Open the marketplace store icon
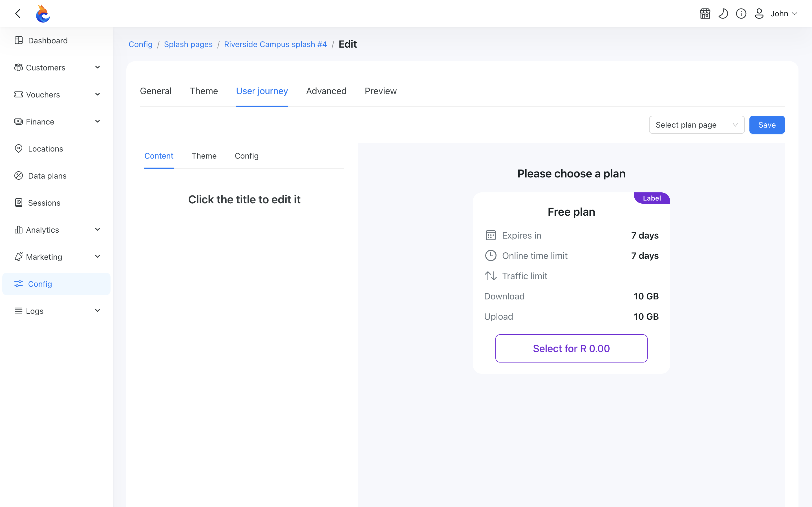The image size is (812, 507). [x=705, y=14]
